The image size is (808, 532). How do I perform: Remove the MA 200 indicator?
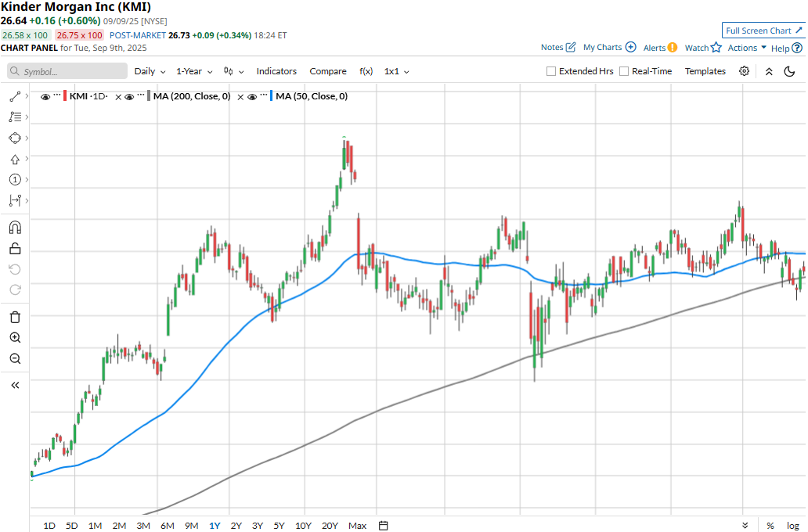240,97
